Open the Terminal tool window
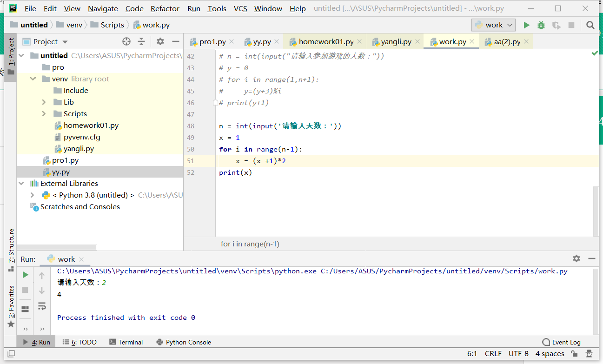The height and width of the screenshot is (364, 603). point(126,342)
